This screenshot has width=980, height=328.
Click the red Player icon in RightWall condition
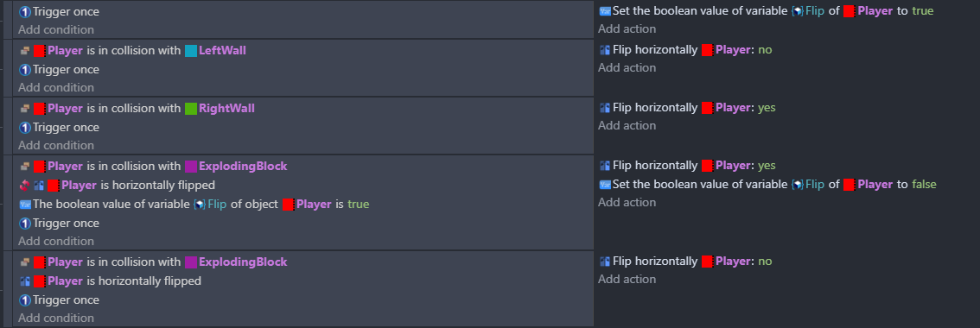[x=40, y=108]
